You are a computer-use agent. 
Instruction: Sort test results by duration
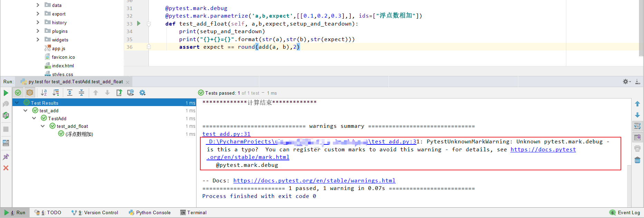click(x=56, y=93)
